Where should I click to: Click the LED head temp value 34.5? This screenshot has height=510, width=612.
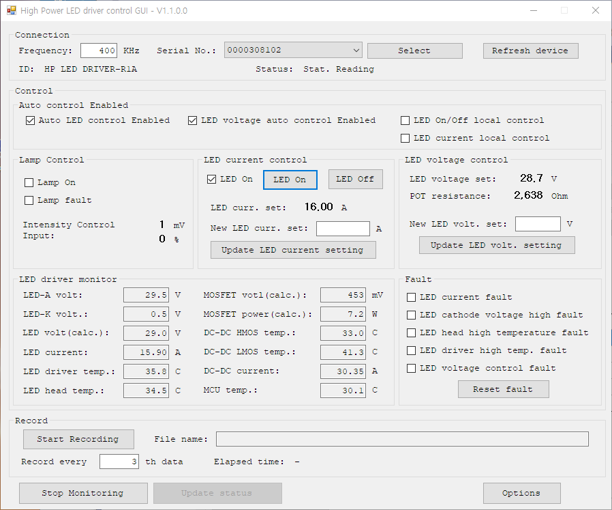146,391
